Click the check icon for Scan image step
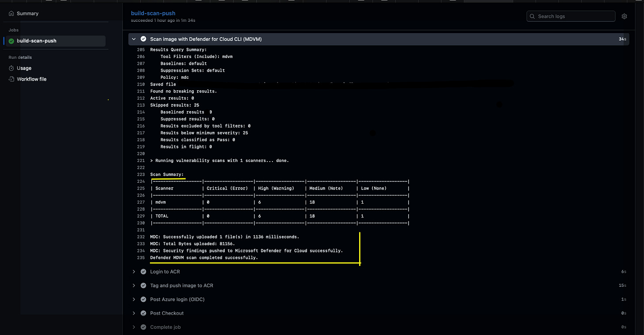Screen dimensions: 644x335 pyautogui.click(x=143, y=39)
